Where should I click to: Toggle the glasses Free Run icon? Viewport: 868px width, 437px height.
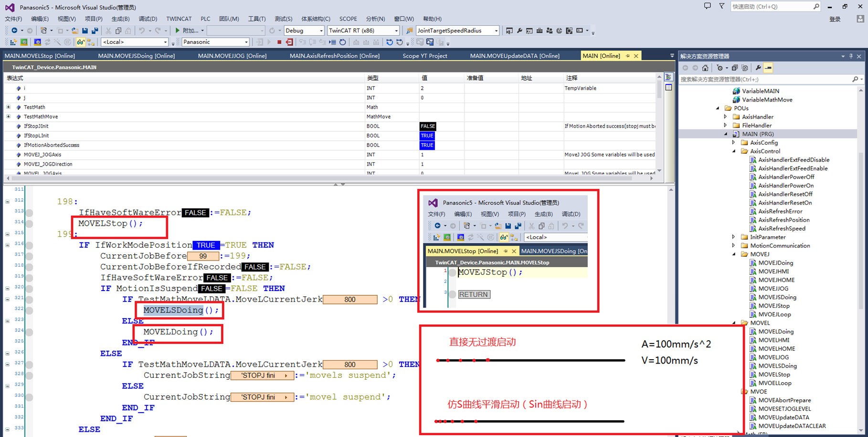81,42
